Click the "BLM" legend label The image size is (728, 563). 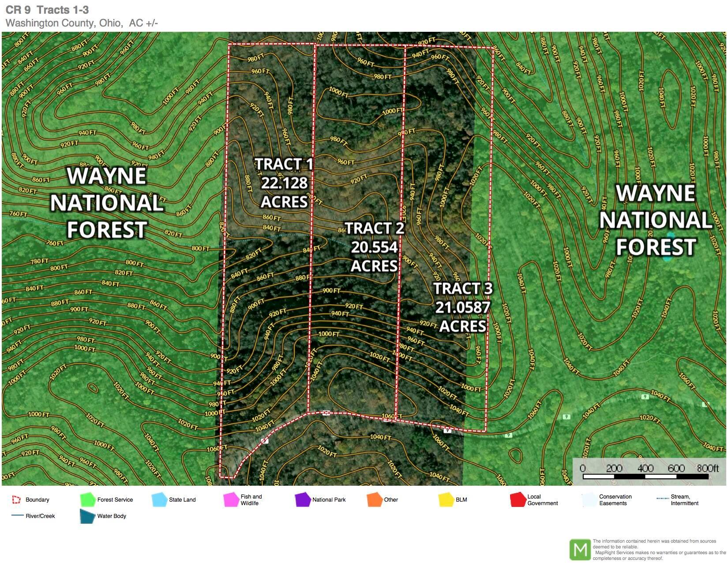(x=462, y=500)
